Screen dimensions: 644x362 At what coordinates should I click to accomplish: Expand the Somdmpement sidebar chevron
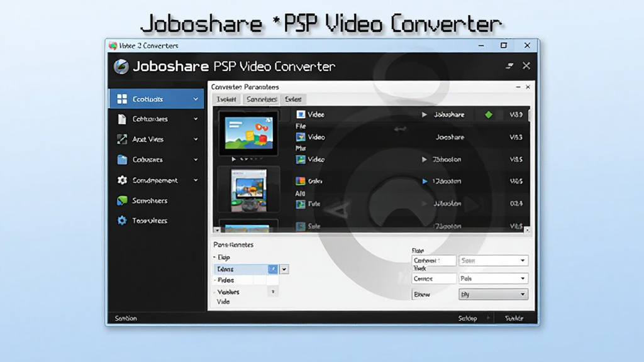coord(196,180)
